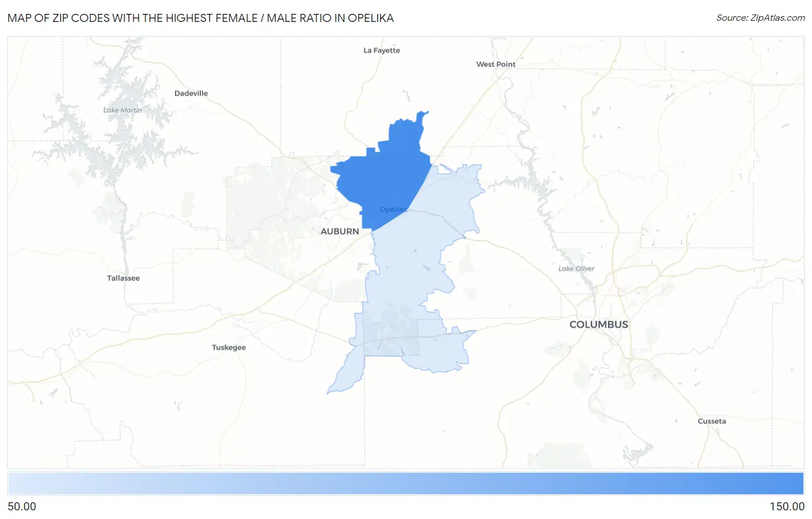The image size is (812, 519).
Task: Click the Cusseta town label
Action: coord(712,421)
